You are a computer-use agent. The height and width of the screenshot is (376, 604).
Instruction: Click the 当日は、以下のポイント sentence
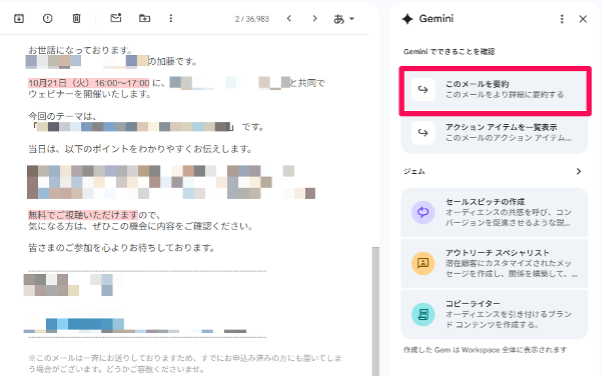coord(140,149)
